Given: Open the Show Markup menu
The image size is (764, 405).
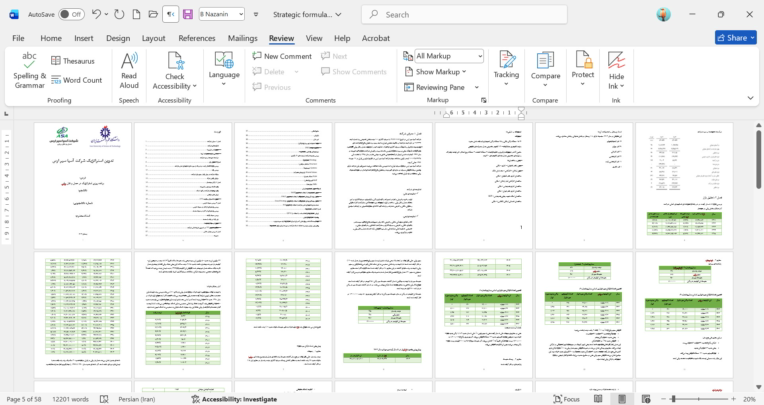Looking at the screenshot, I should (435, 72).
